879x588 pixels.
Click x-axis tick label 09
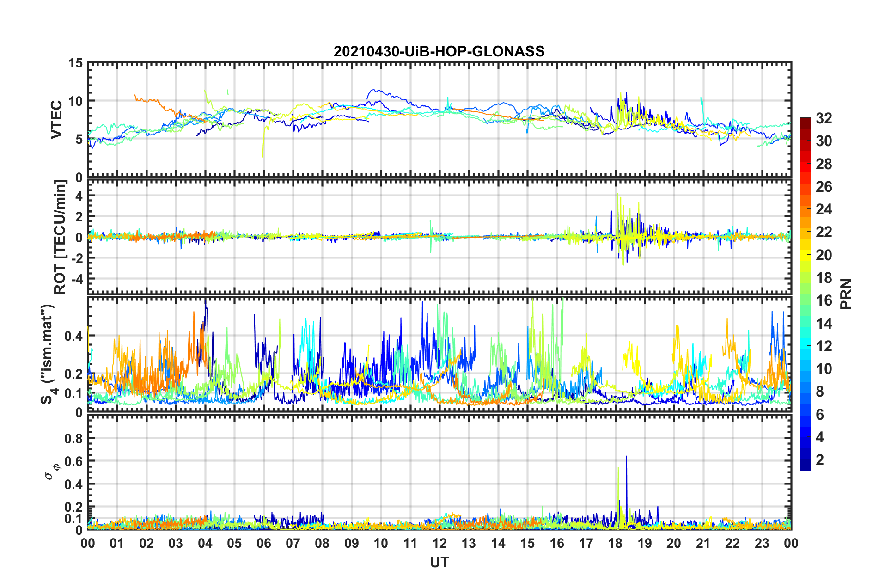click(x=352, y=543)
